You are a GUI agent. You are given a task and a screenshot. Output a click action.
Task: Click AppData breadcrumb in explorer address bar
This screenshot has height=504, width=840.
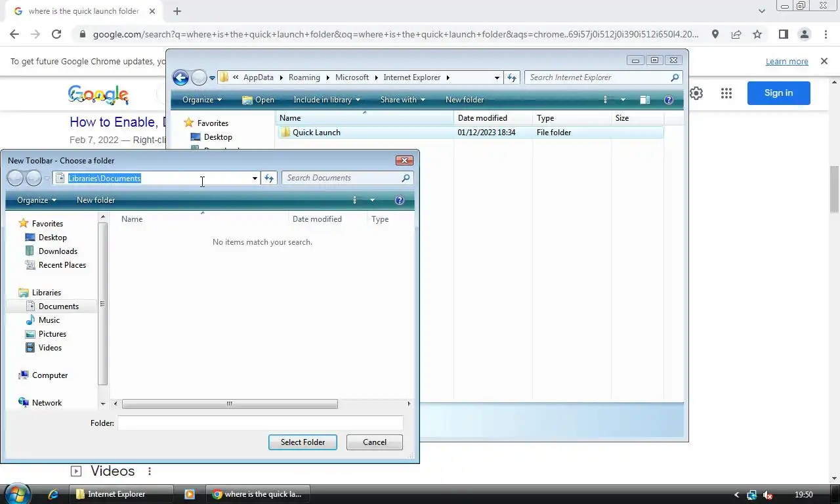click(258, 77)
